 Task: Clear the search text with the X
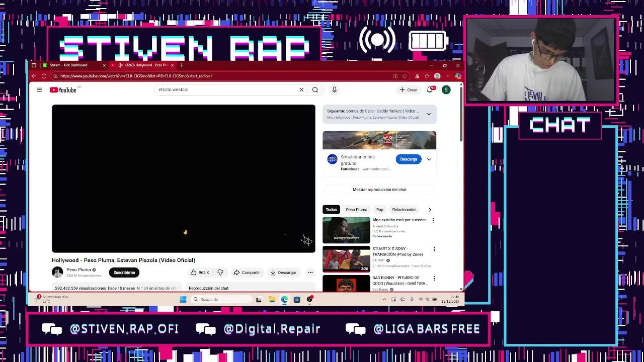(x=301, y=89)
